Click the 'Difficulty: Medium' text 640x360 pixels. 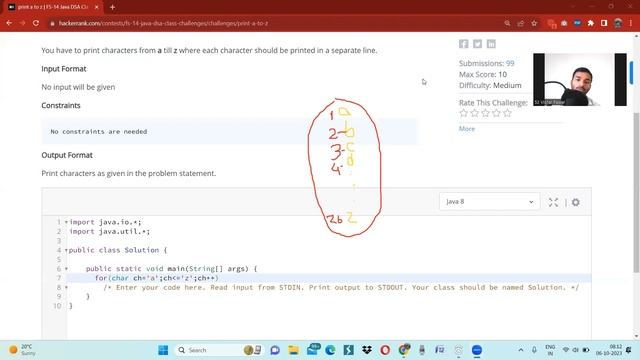[x=490, y=85]
